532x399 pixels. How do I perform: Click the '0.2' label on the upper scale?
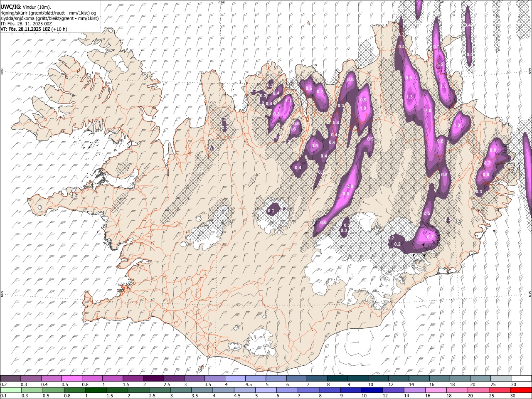[x=3, y=384]
